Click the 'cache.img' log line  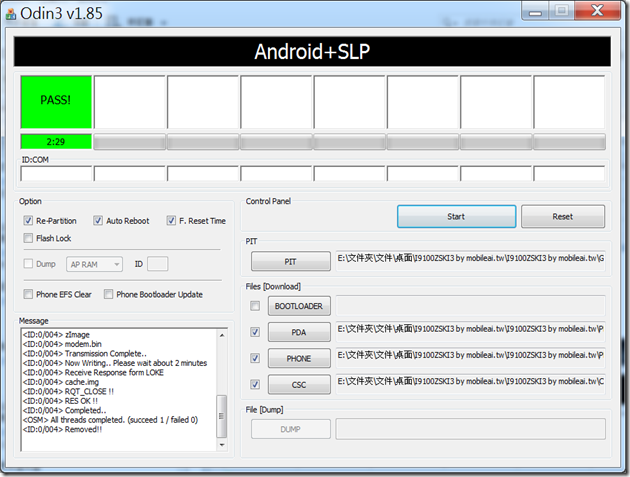[x=61, y=382]
